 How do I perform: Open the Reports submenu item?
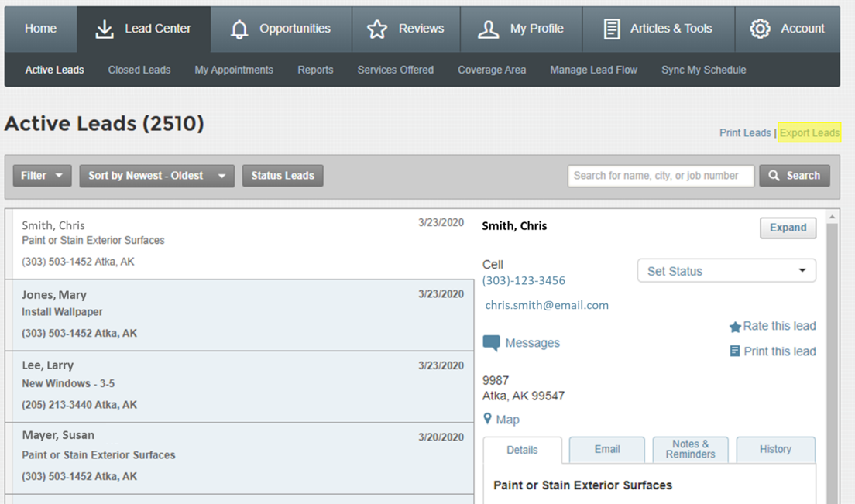[315, 70]
